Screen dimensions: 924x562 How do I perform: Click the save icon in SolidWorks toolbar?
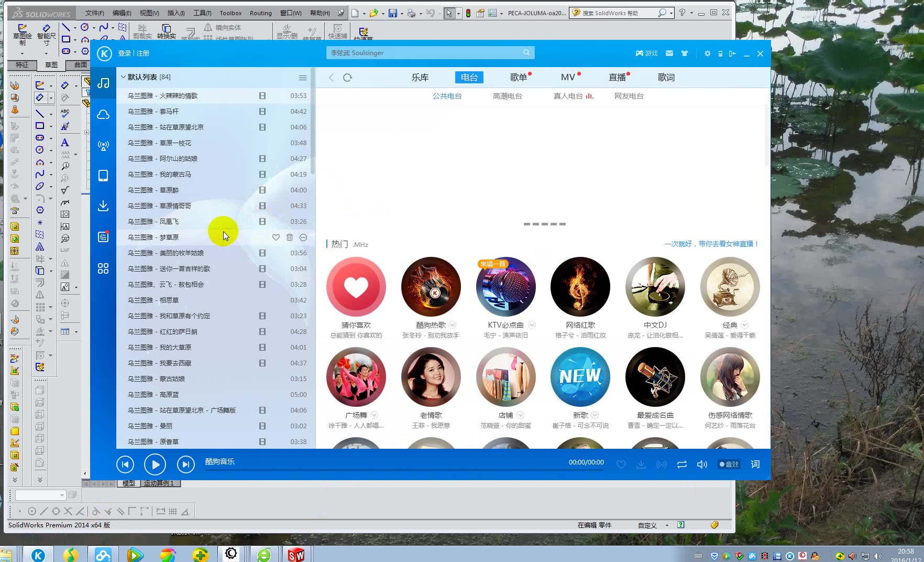tap(393, 13)
